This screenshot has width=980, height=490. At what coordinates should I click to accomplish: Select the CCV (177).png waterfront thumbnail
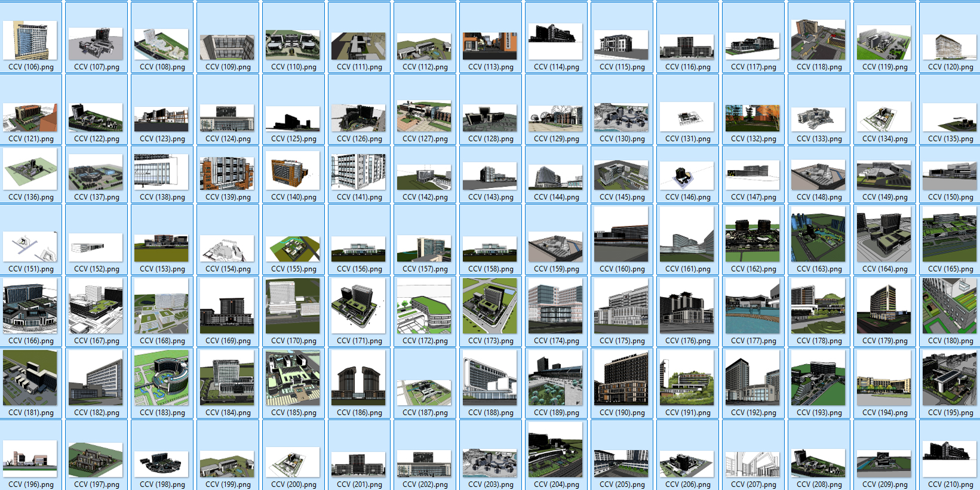pos(752,306)
